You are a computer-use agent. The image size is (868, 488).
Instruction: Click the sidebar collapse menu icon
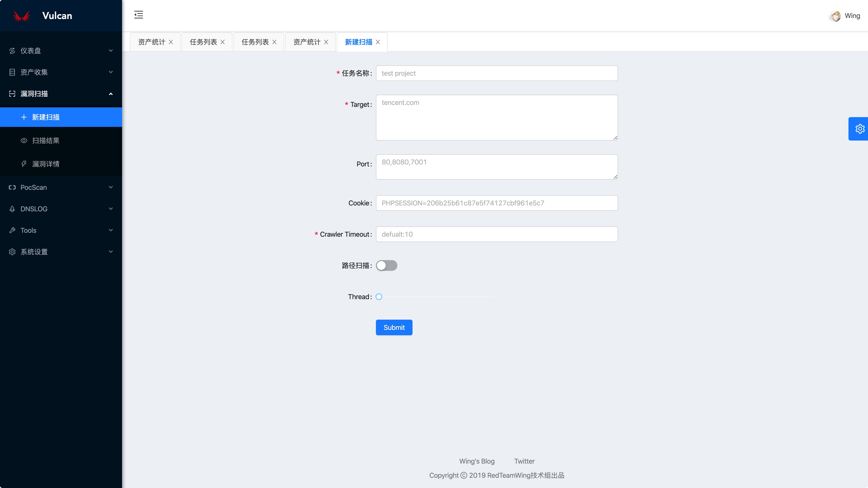138,15
